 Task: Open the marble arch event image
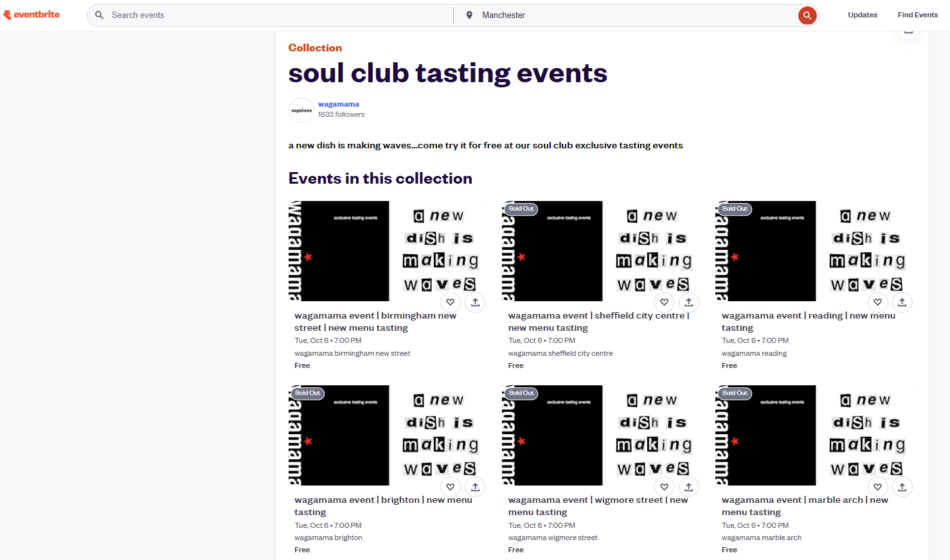[816, 435]
